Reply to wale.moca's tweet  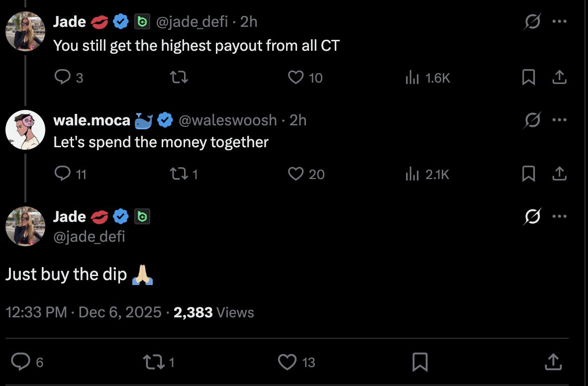tap(62, 174)
